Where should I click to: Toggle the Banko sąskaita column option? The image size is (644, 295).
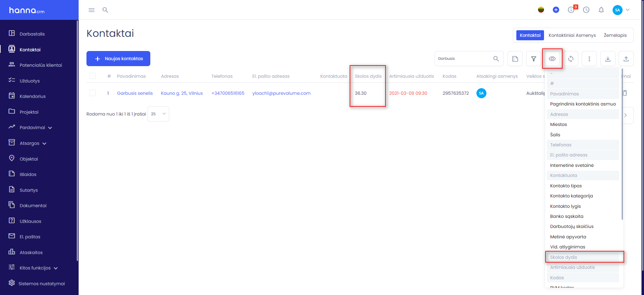click(583, 216)
